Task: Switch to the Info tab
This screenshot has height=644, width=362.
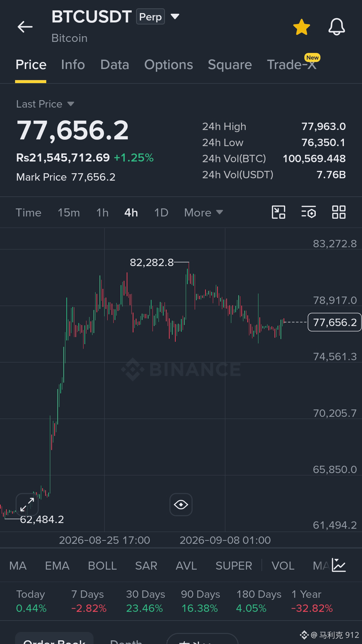Action: [x=73, y=65]
